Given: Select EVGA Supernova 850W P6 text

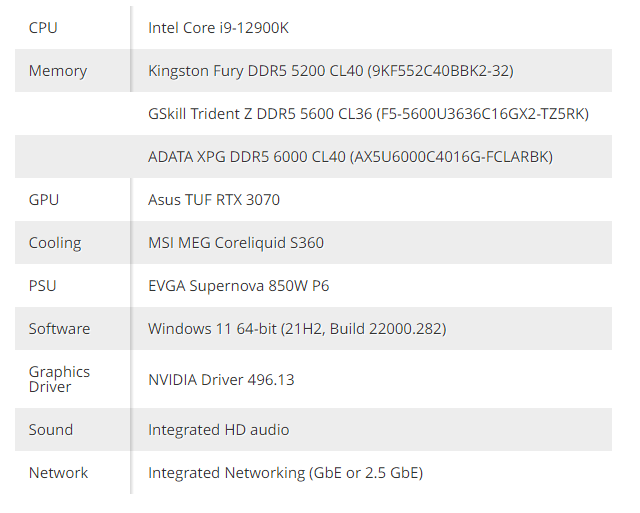Looking at the screenshot, I should point(238,286).
